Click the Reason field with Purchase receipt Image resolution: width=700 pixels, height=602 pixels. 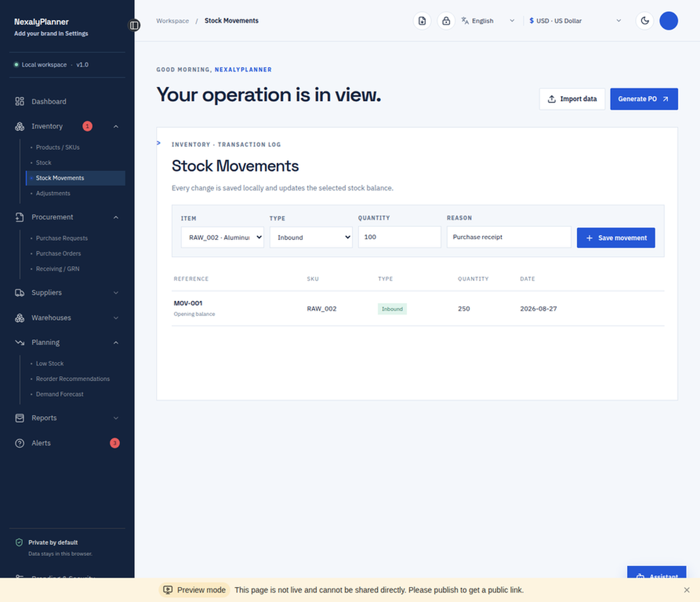coord(509,237)
